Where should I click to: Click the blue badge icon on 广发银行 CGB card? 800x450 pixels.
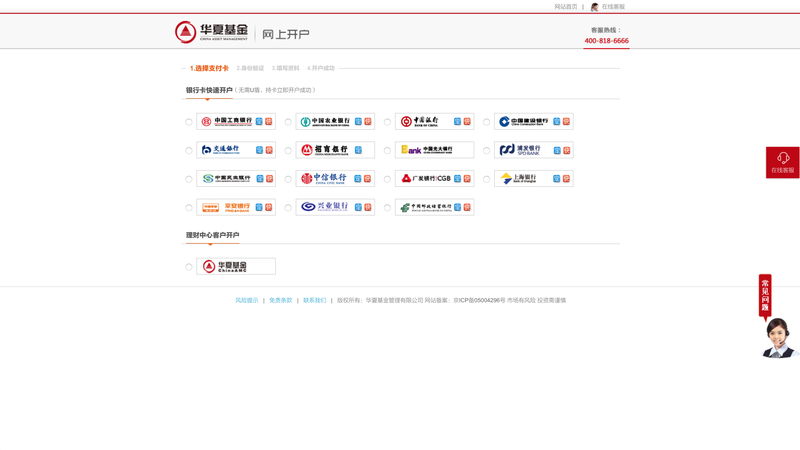[457, 179]
